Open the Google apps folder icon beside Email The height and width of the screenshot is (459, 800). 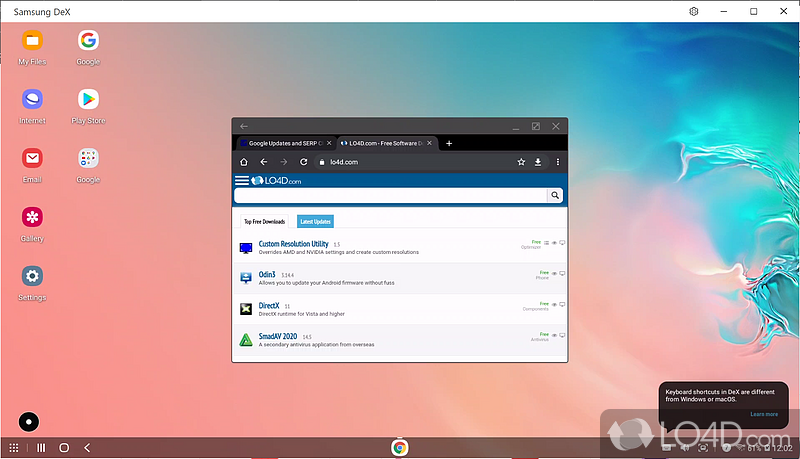click(x=88, y=158)
